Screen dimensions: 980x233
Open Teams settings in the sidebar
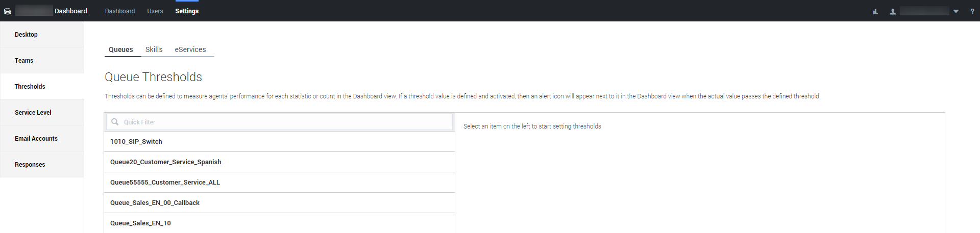[x=24, y=61]
